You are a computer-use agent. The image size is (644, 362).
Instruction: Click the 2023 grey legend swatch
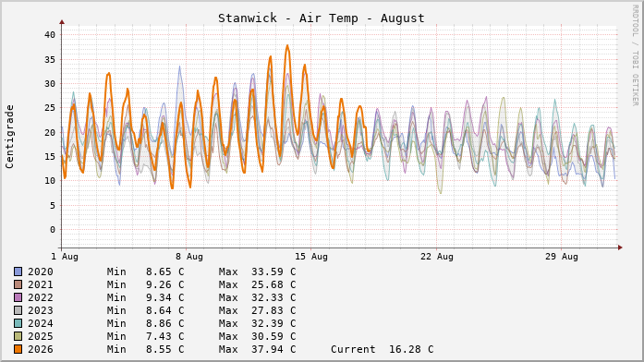[18, 310]
